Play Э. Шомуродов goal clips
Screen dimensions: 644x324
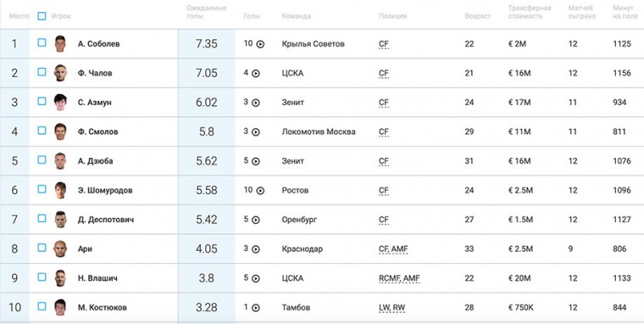click(x=260, y=191)
